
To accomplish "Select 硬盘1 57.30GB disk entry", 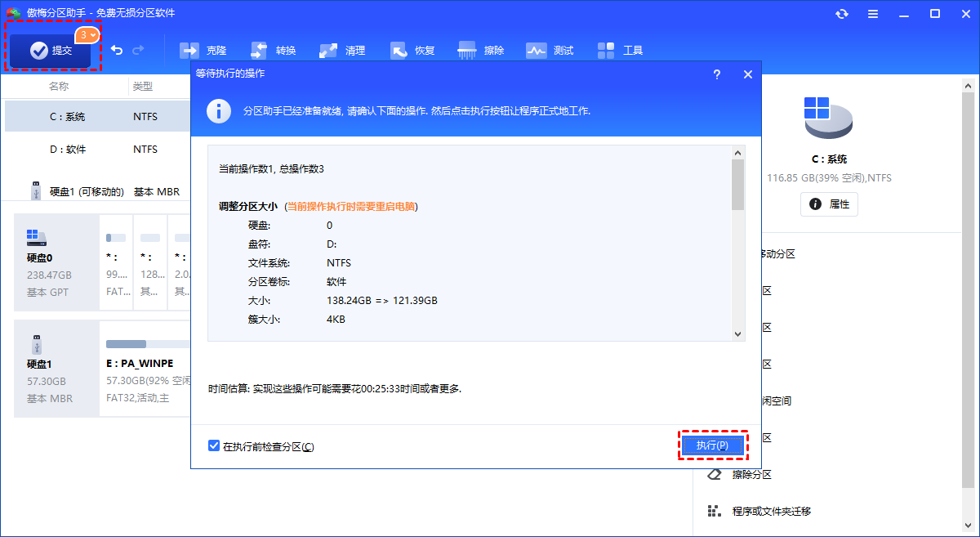I will pyautogui.click(x=50, y=369).
